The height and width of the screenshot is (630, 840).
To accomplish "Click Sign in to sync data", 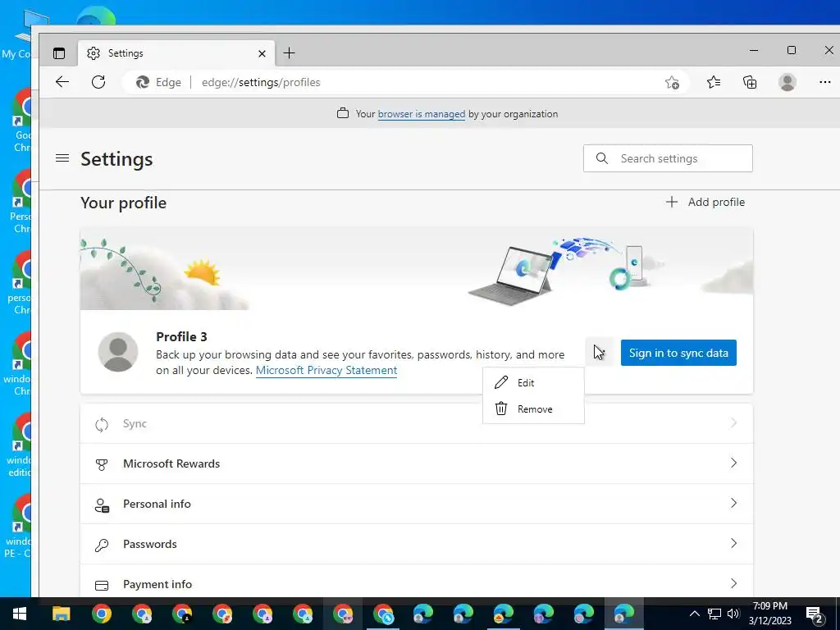I will tap(678, 353).
